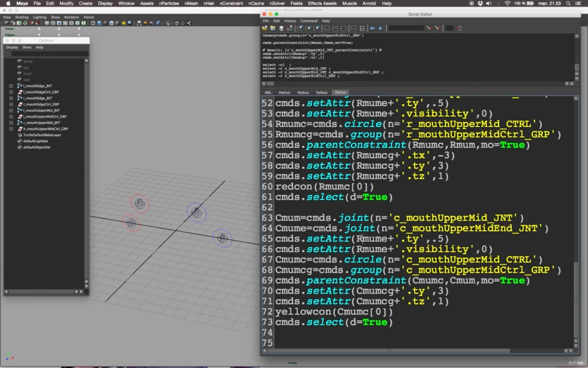Screen dimensions: 588x368
Task: Expand l_mouthUpperMid_JNT node in Outliner
Action: click(x=11, y=110)
